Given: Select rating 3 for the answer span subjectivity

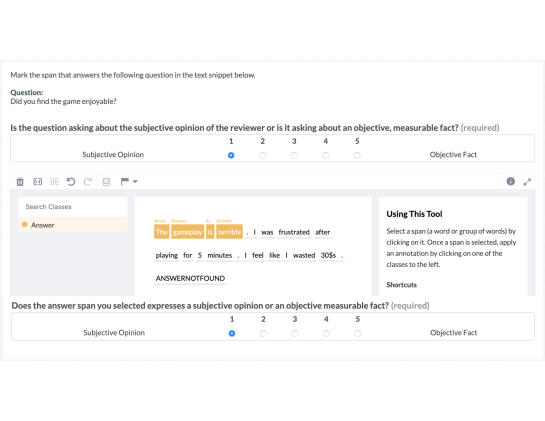Looking at the screenshot, I should 295,333.
